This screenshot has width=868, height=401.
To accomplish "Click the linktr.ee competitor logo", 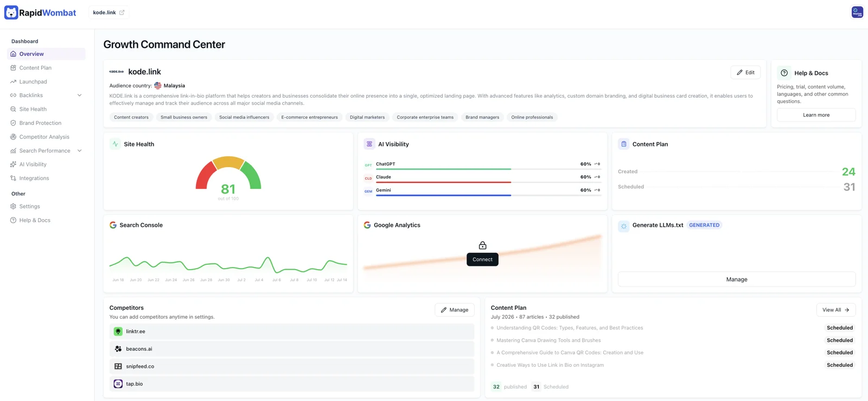I will coord(118,331).
